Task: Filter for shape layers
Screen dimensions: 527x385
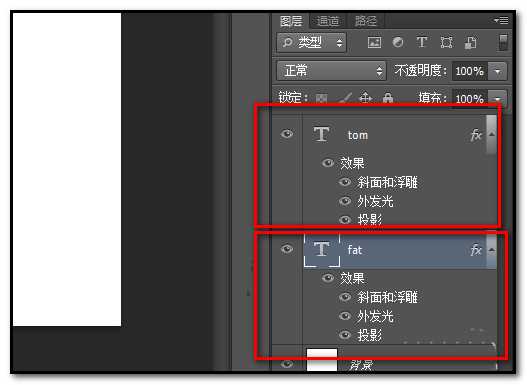Action: (x=446, y=43)
